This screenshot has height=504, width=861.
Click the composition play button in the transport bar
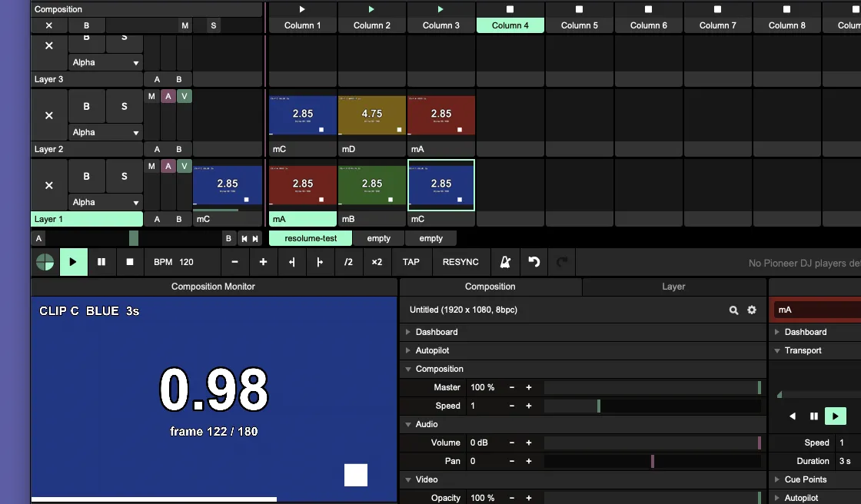click(x=73, y=262)
